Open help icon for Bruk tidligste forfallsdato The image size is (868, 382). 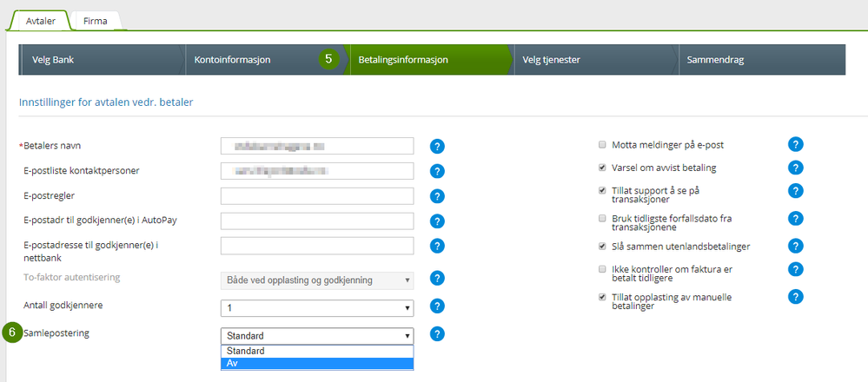[796, 219]
